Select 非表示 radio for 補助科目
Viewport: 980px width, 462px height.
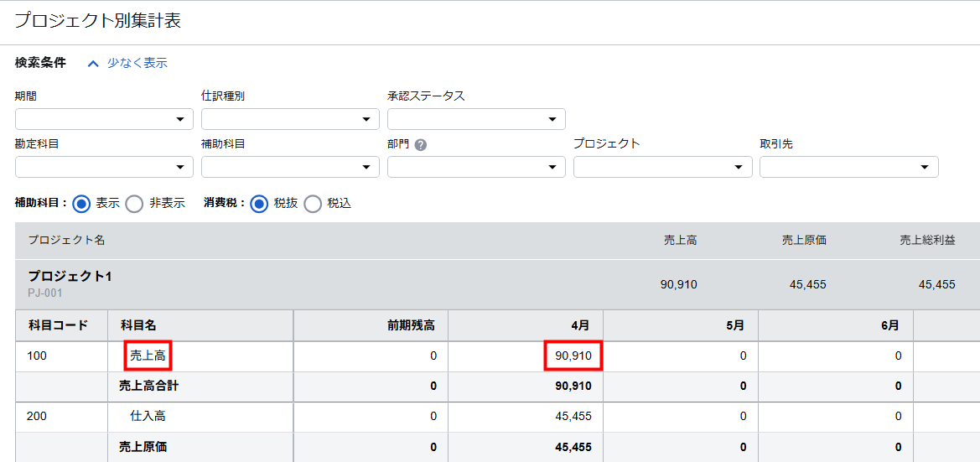[135, 204]
